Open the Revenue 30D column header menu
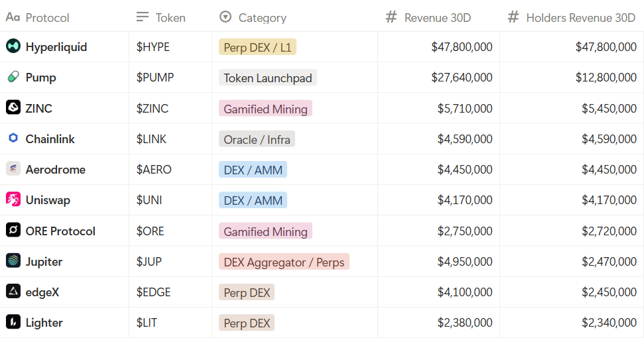Image resolution: width=644 pixels, height=338 pixels. point(438,16)
